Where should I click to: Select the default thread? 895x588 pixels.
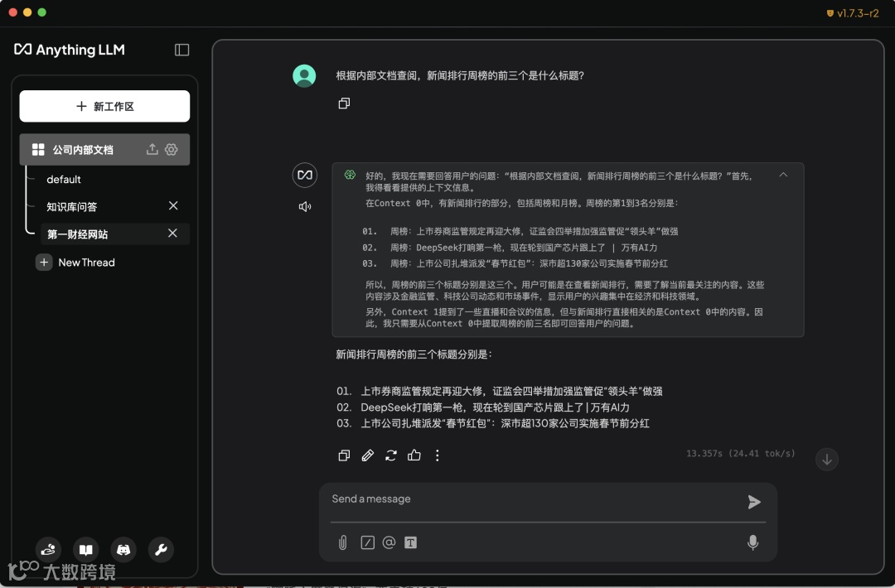point(63,180)
